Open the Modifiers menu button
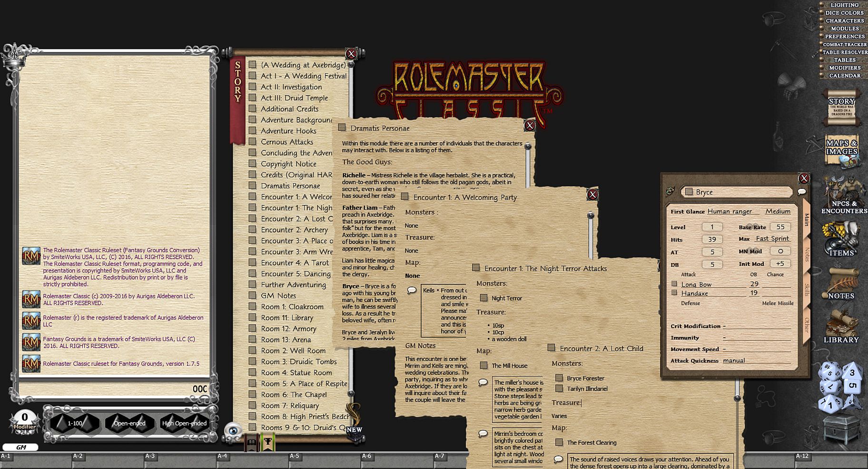868x469 pixels. click(x=845, y=68)
